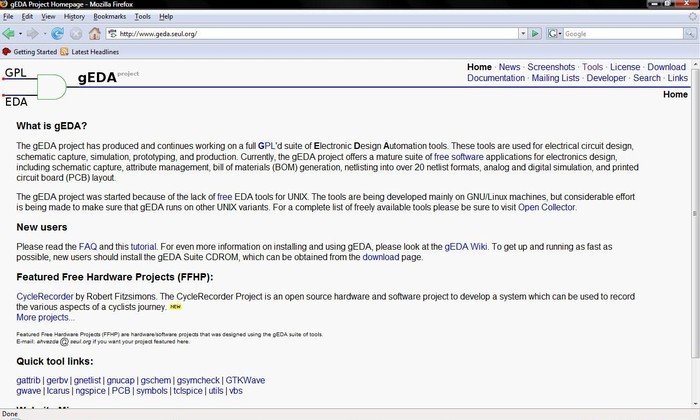Image resolution: width=700 pixels, height=420 pixels.
Task: Click the Forward navigation arrow
Action: pyautogui.click(x=33, y=34)
